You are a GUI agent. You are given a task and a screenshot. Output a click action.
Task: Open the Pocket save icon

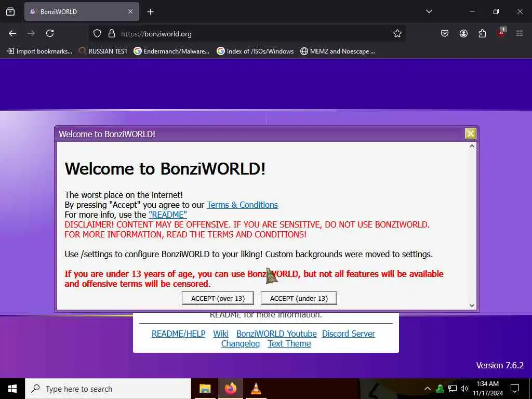click(445, 33)
